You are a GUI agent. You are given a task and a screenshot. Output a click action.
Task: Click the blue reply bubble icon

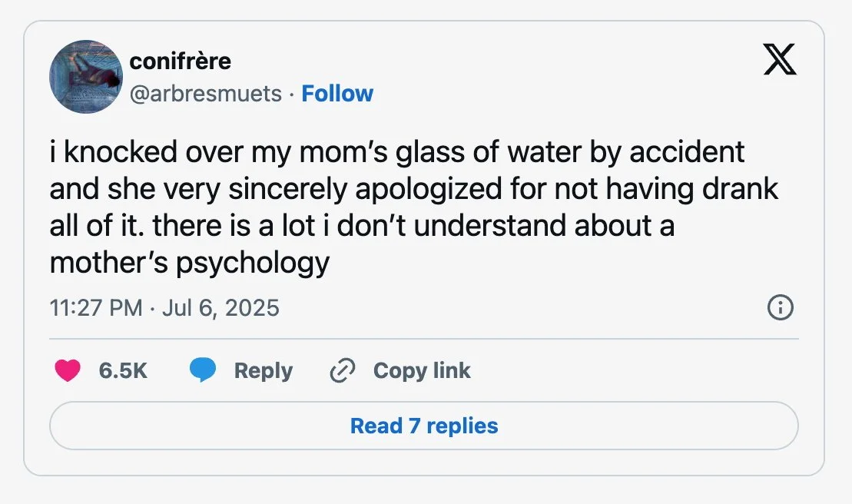tap(202, 370)
